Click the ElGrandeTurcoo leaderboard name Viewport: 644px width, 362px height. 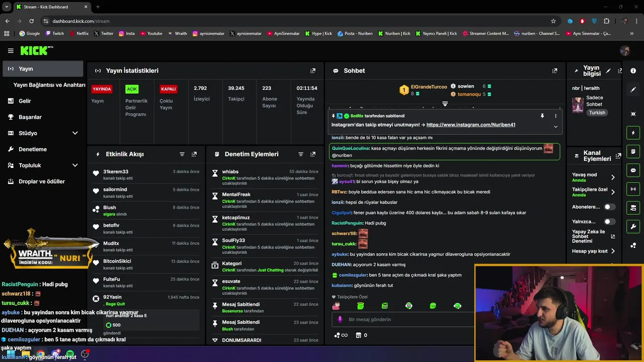[429, 87]
